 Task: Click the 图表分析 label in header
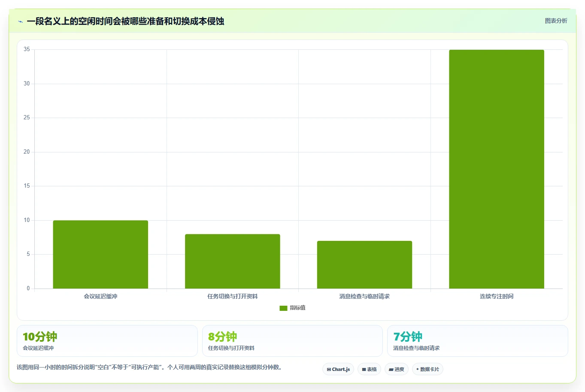tap(556, 21)
